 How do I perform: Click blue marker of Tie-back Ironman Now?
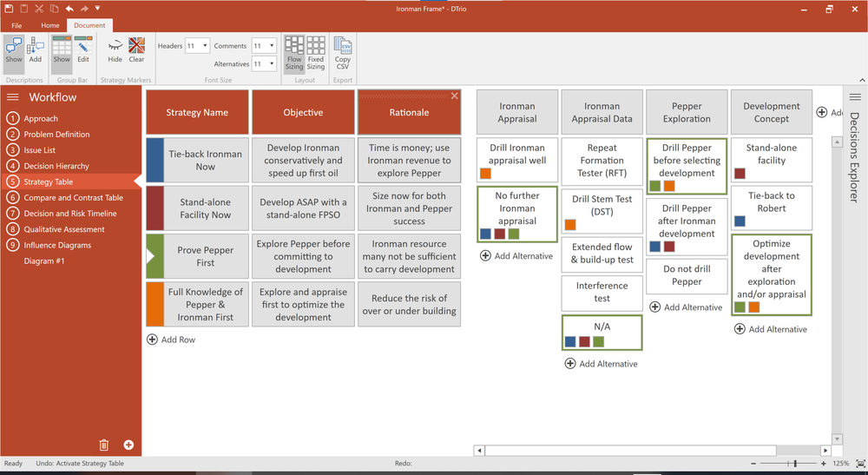tap(155, 161)
